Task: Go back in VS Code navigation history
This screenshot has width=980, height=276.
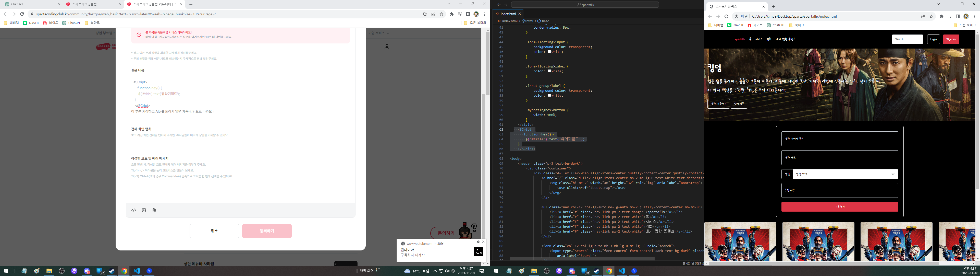Action: point(499,5)
